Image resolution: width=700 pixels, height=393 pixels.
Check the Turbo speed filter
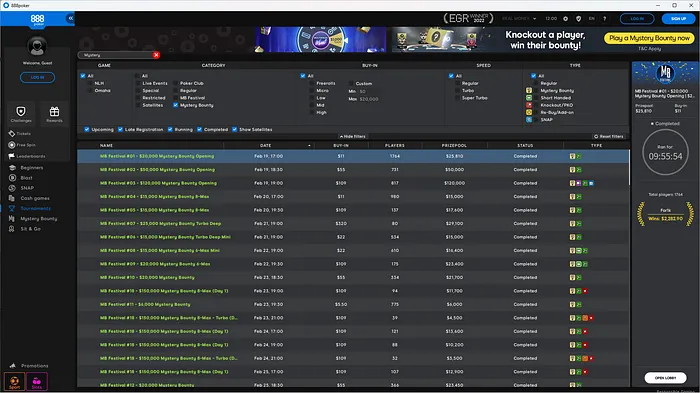click(457, 91)
